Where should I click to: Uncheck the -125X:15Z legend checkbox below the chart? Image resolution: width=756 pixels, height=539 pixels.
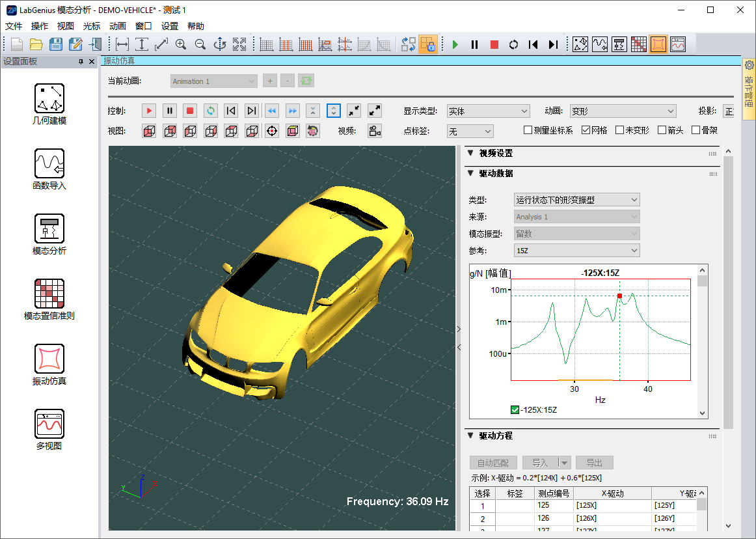point(515,409)
